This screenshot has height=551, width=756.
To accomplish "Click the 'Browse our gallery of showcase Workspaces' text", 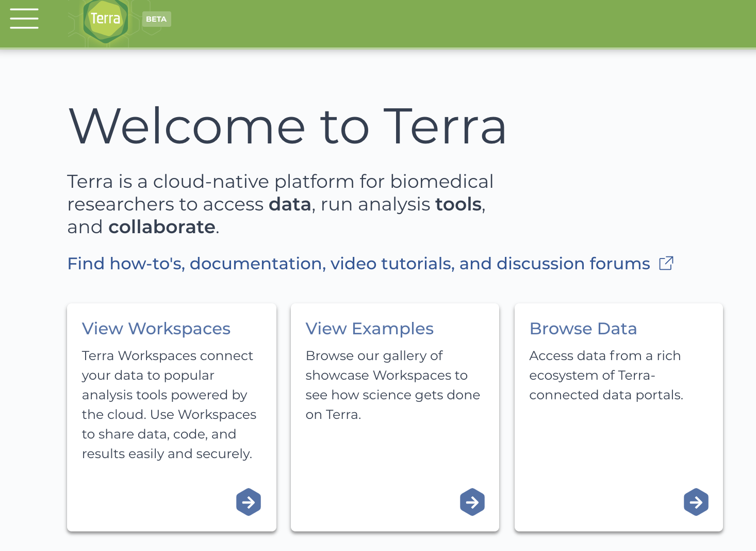I will point(392,385).
